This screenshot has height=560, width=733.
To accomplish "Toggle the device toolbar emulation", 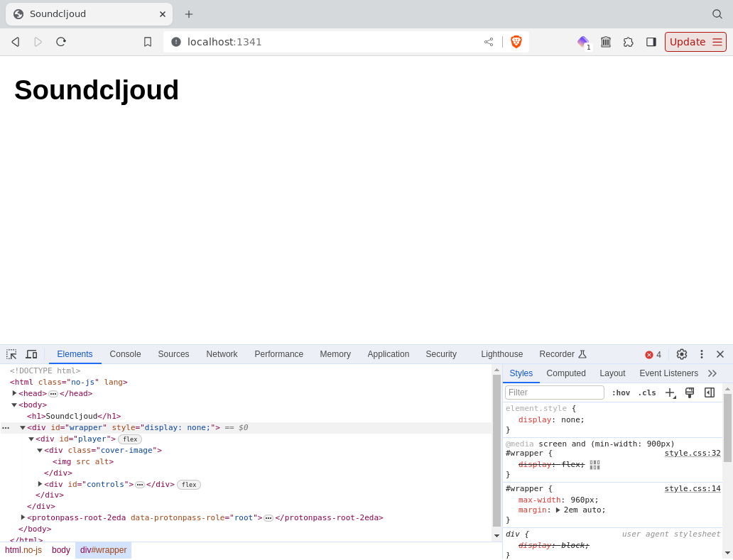I will [31, 354].
